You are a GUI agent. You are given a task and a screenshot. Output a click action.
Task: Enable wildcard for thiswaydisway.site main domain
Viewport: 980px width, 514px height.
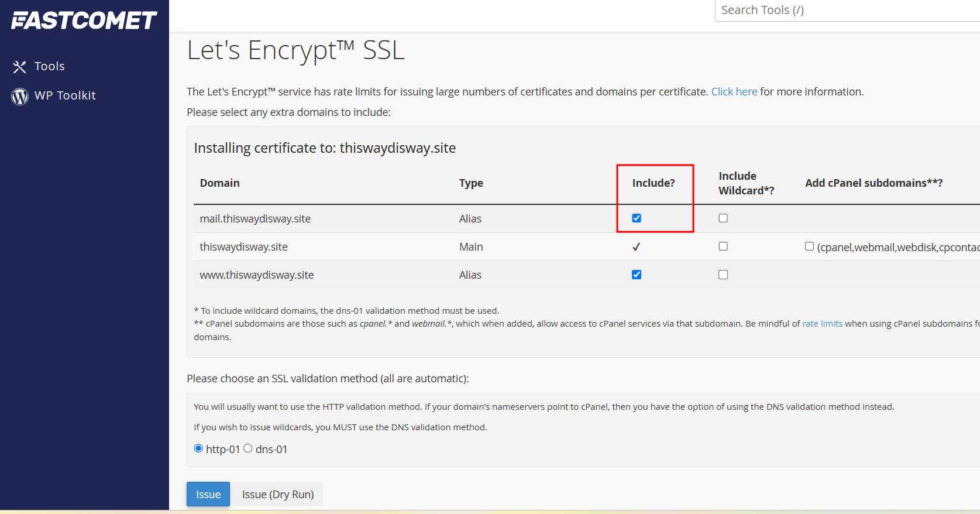tap(723, 246)
